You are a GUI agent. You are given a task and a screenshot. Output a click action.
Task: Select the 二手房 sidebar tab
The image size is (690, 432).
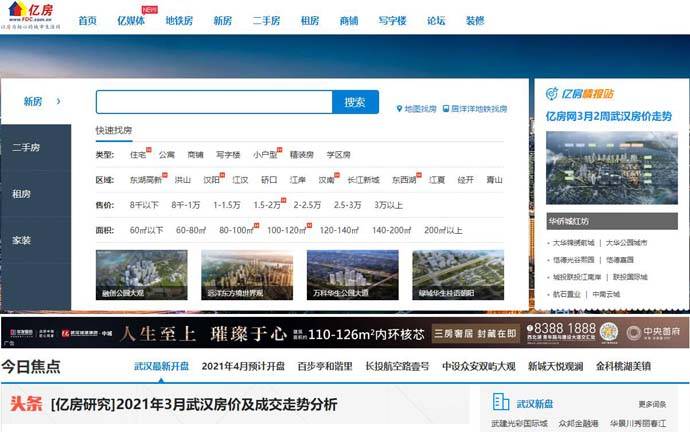(36, 147)
